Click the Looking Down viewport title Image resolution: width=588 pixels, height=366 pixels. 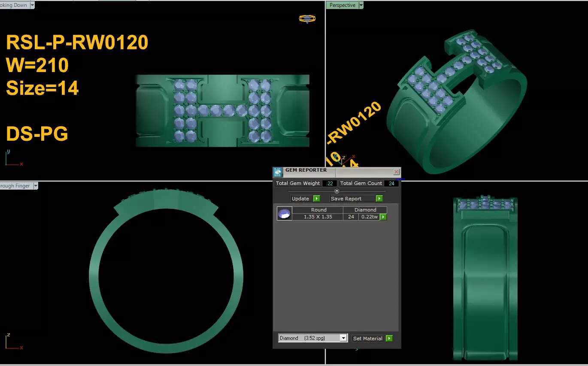pyautogui.click(x=14, y=5)
